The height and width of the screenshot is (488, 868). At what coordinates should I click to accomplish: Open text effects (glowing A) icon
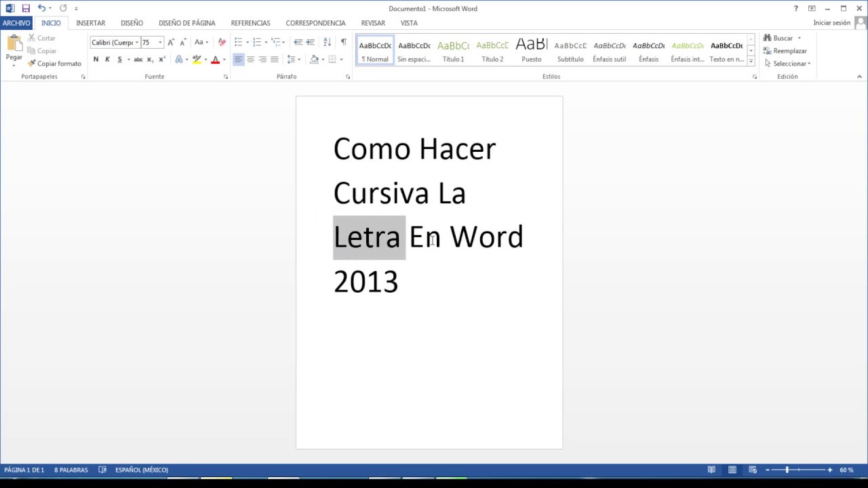coord(179,60)
